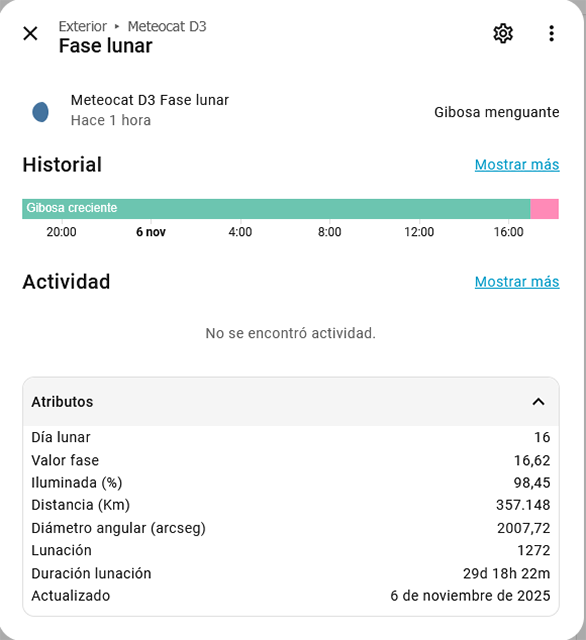Click the green Gibosa creciente history bar
The width and height of the screenshot is (586, 640).
[276, 209]
